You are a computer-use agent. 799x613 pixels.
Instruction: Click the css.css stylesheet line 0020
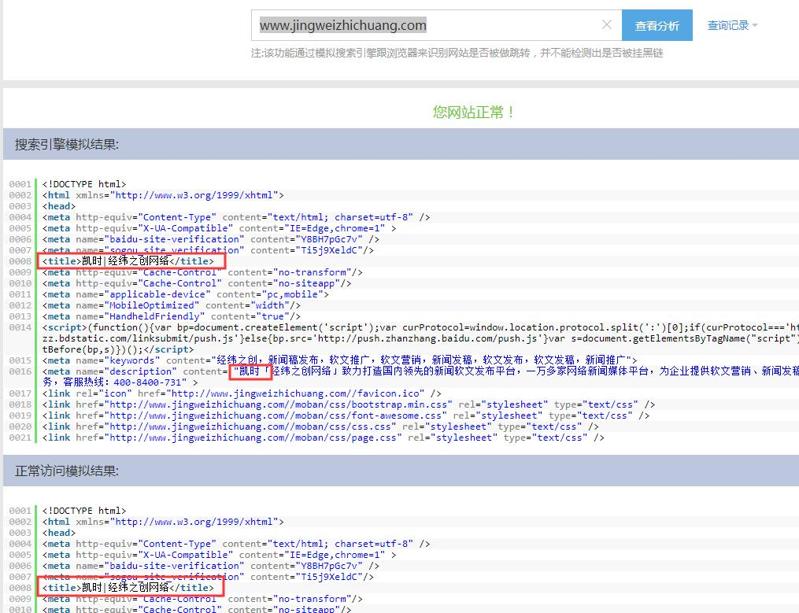point(321,427)
